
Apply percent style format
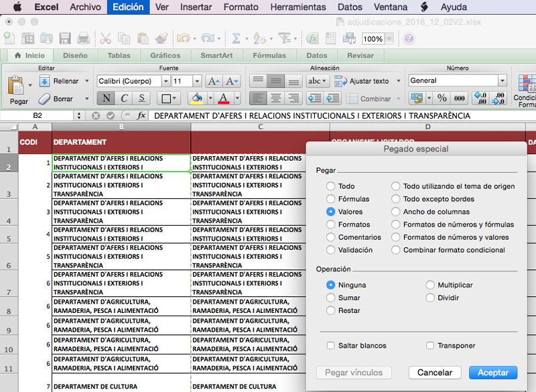442,99
